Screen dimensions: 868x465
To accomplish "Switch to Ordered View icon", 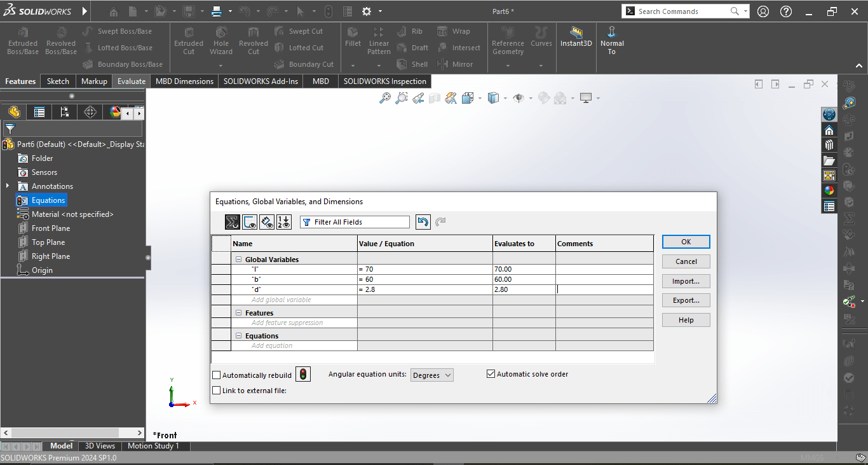I will coord(284,222).
